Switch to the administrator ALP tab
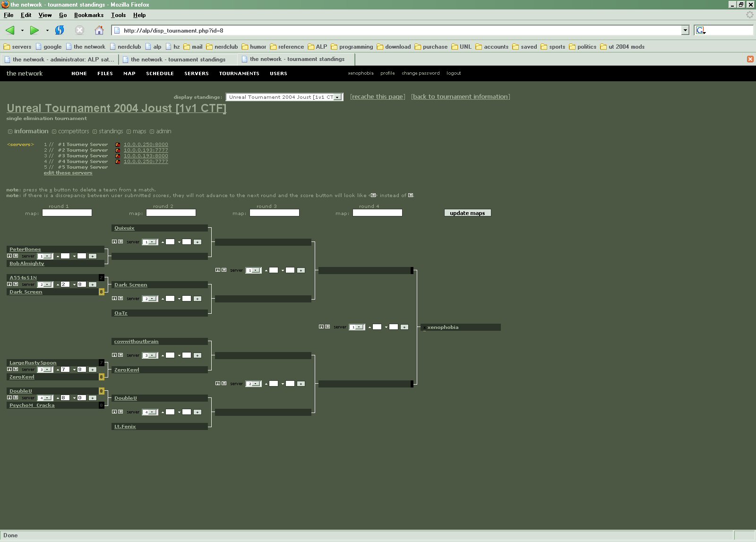756x542 pixels. 59,60
